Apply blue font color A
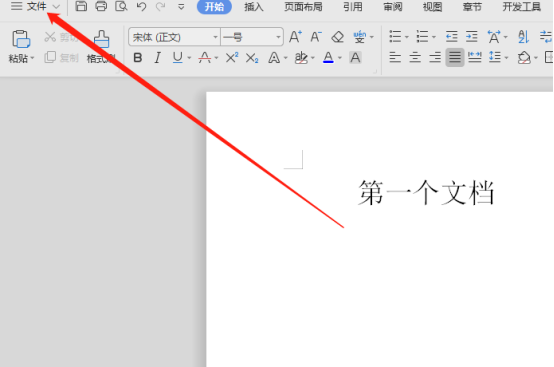The width and height of the screenshot is (554, 367). (328, 58)
